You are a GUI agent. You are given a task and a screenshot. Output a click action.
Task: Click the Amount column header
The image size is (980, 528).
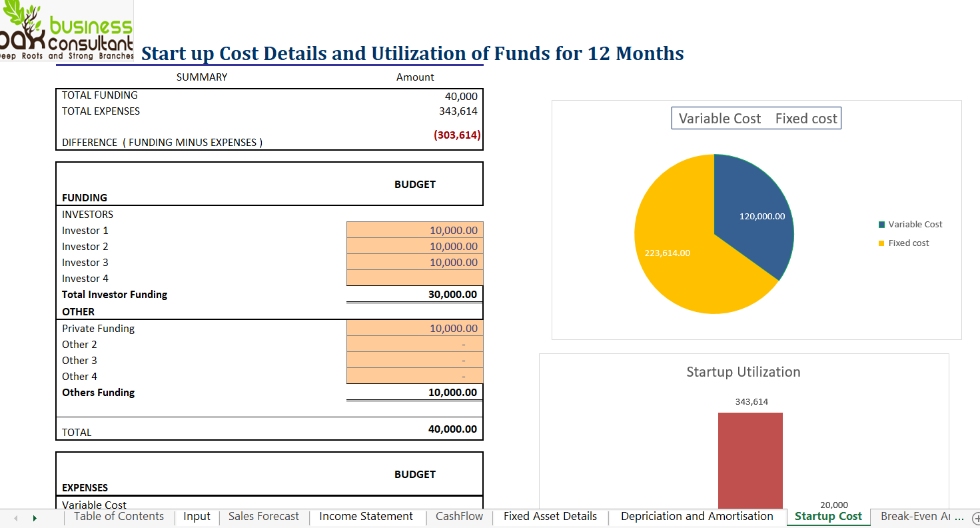coord(415,77)
